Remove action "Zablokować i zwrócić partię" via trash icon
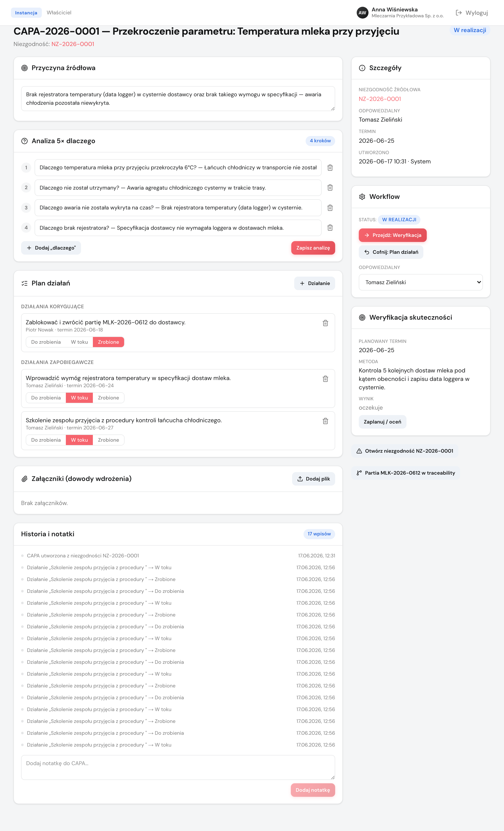504x831 pixels. 325,323
